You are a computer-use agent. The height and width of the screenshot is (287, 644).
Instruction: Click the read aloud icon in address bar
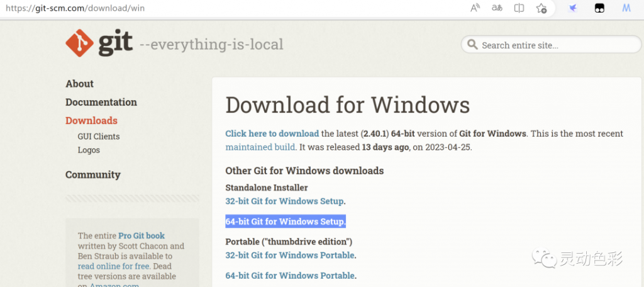pyautogui.click(x=475, y=8)
